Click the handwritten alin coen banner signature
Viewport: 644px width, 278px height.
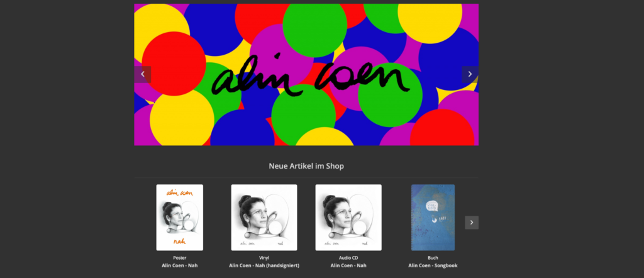pyautogui.click(x=311, y=75)
